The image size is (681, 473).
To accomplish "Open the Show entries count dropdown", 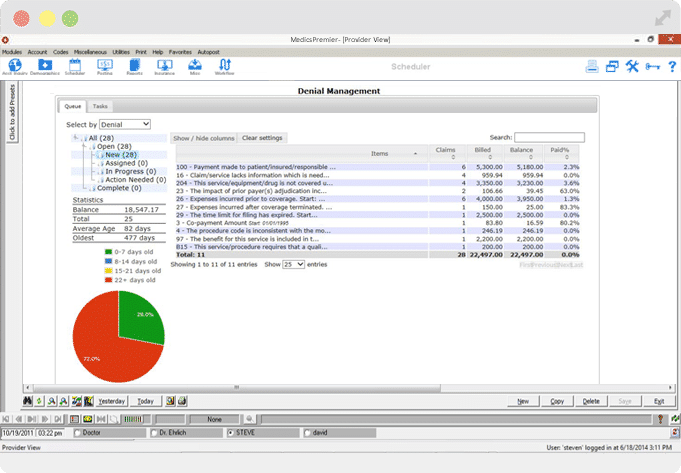I will (294, 265).
